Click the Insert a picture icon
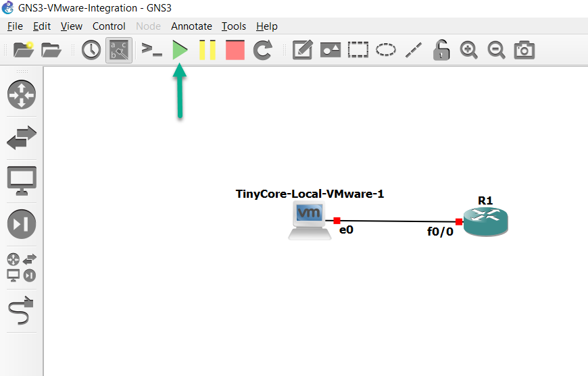The height and width of the screenshot is (376, 588). 330,50
